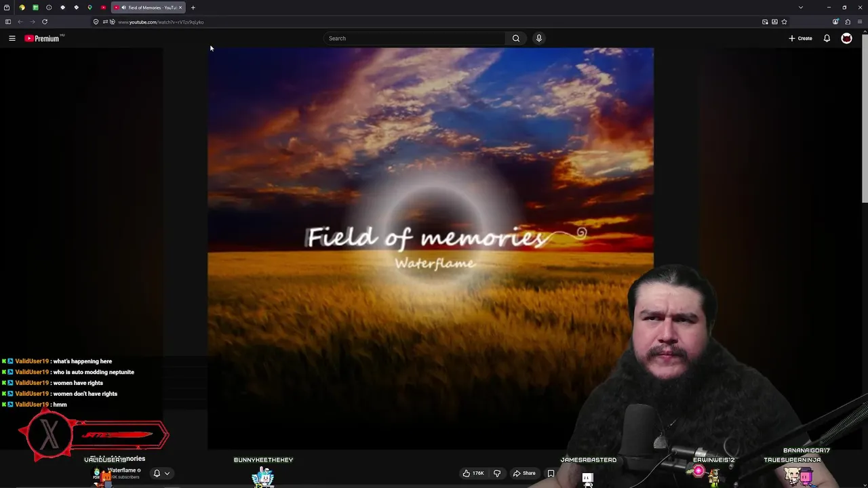
Task: Expand the list all tabs chevron
Action: tap(801, 7)
